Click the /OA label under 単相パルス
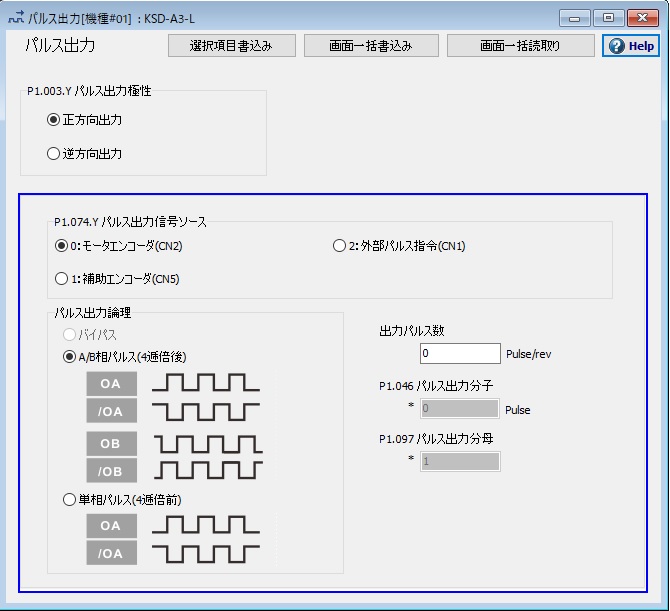The width and height of the screenshot is (670, 611). click(x=111, y=553)
